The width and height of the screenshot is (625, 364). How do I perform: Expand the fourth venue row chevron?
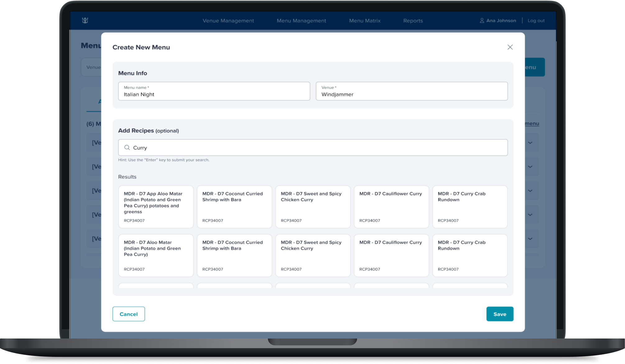click(x=530, y=214)
